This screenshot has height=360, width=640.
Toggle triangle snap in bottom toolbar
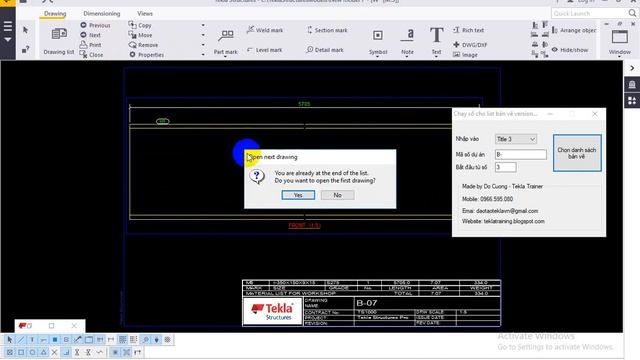(43, 352)
